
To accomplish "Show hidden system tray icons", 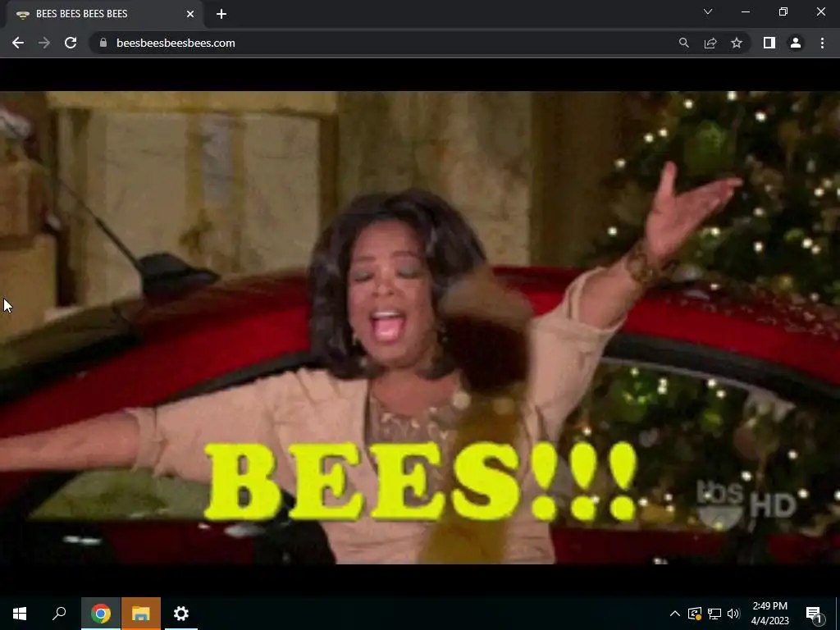I will [675, 614].
